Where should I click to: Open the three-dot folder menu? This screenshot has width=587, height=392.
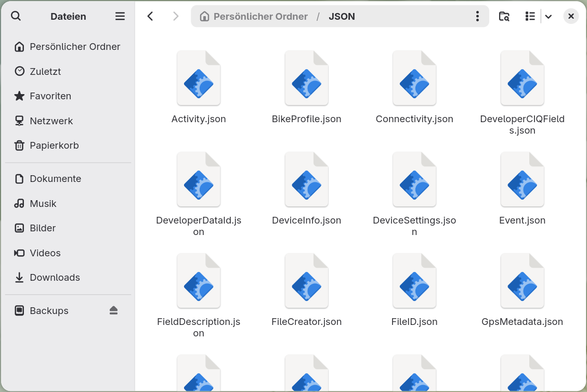[x=477, y=16]
